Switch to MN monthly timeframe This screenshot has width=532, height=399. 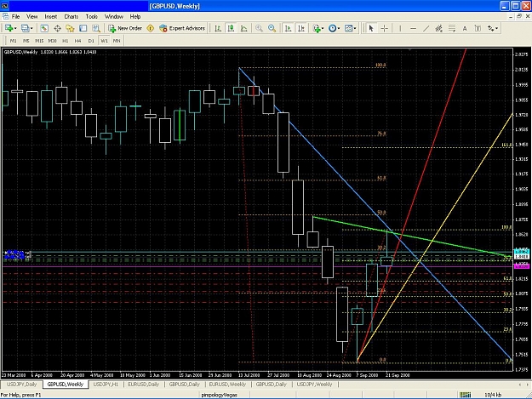(117, 41)
